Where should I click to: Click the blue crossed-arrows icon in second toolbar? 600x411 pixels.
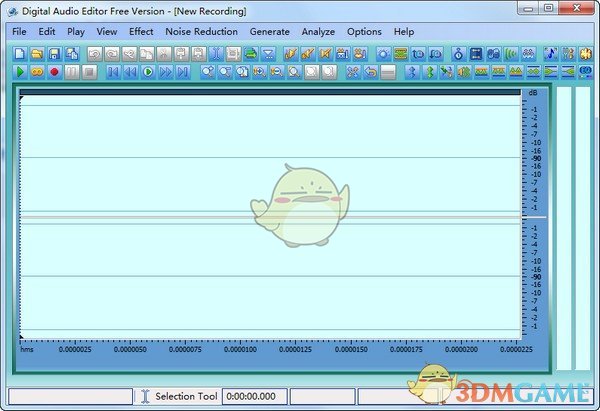click(x=353, y=72)
